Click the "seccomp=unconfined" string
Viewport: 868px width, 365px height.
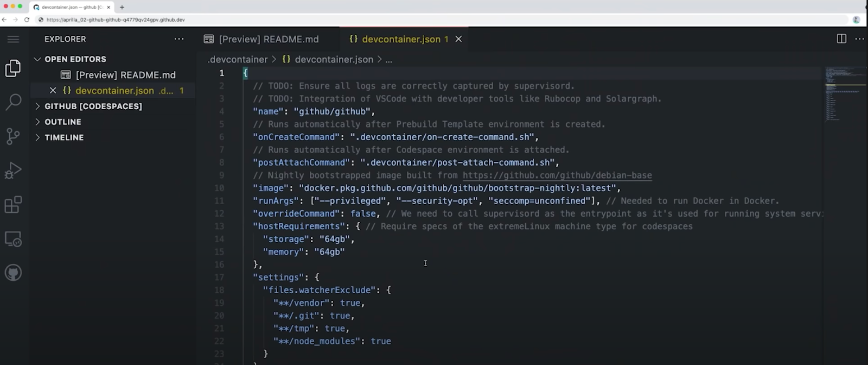(539, 201)
